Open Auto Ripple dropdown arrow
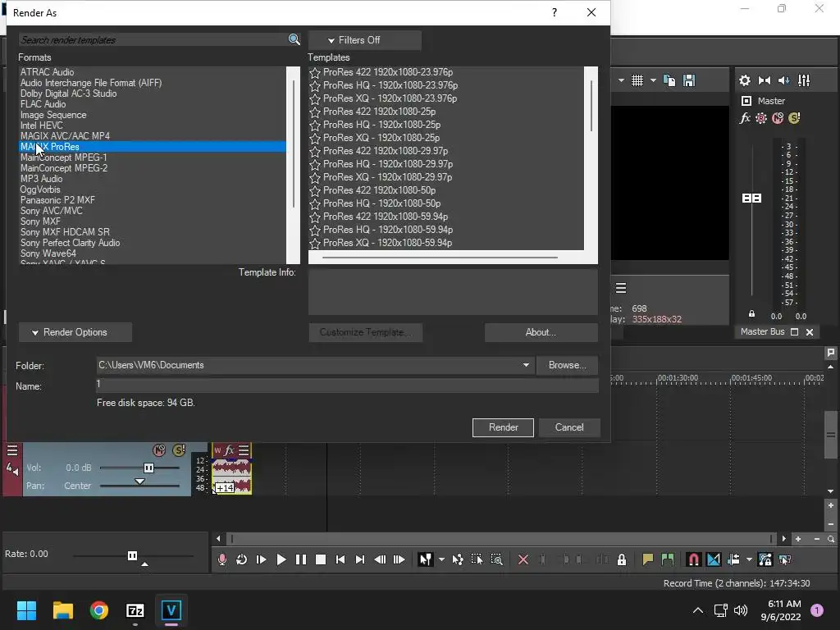The width and height of the screenshot is (840, 630). pyautogui.click(x=749, y=559)
